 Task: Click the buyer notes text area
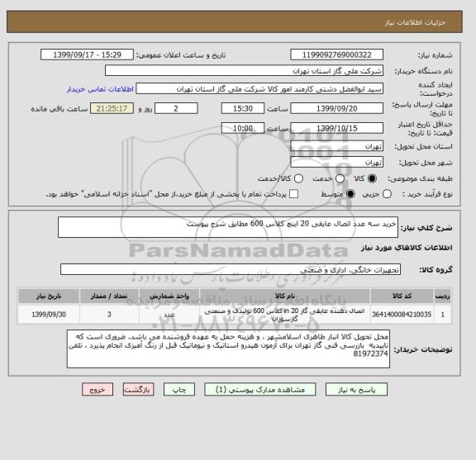click(x=228, y=349)
